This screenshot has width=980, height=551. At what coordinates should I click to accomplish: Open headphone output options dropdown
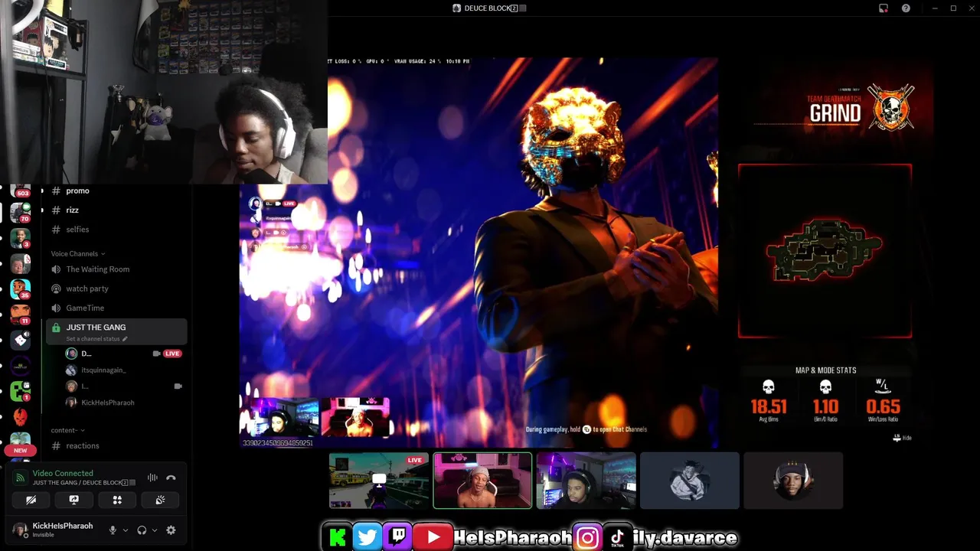point(155,530)
